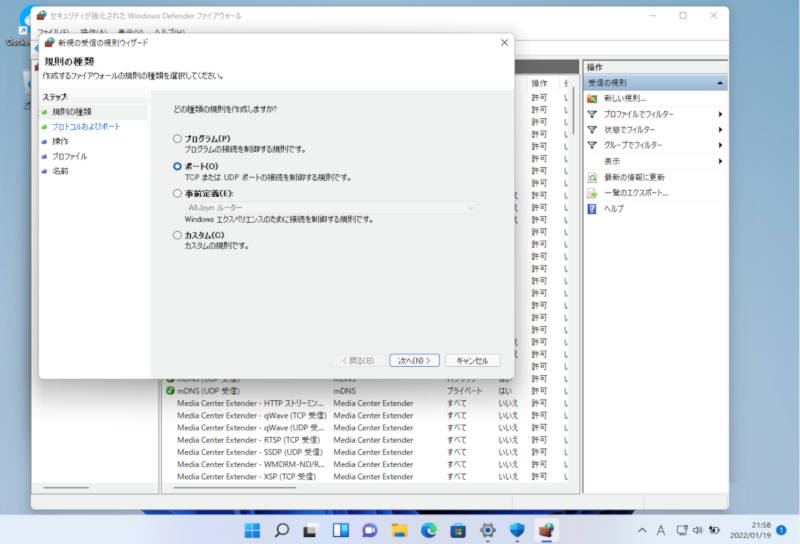The height and width of the screenshot is (544, 800).
Task: Select the プロファイル step in the wizard sidebar
Action: [69, 156]
